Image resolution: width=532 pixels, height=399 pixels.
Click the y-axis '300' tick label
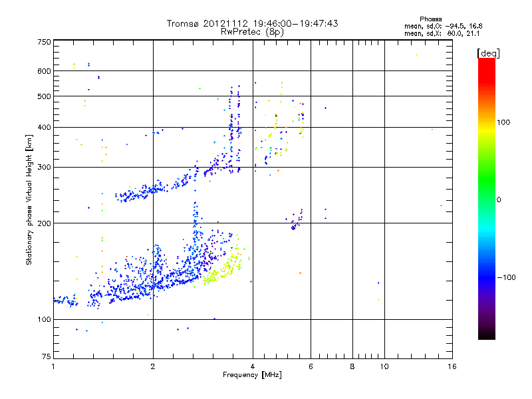coord(44,168)
